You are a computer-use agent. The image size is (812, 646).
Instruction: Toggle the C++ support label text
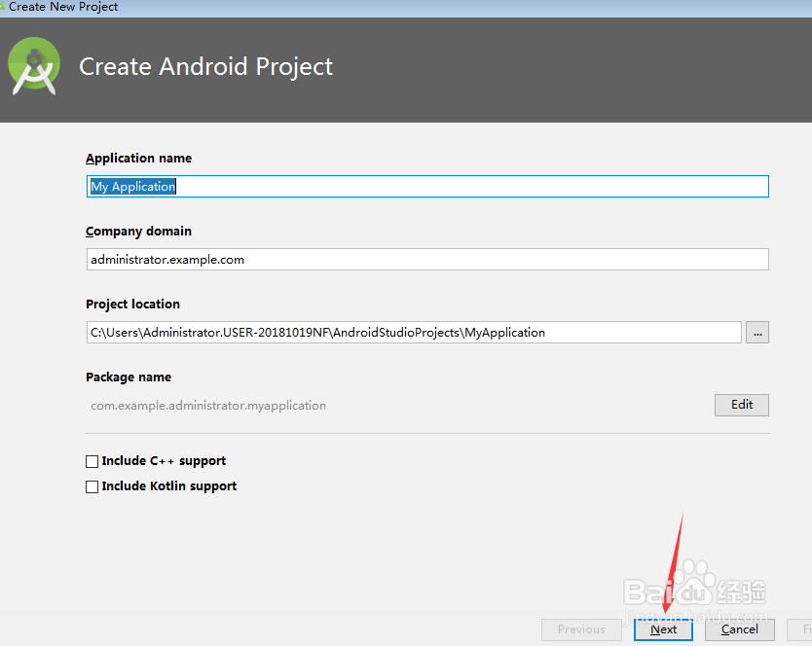[x=162, y=461]
